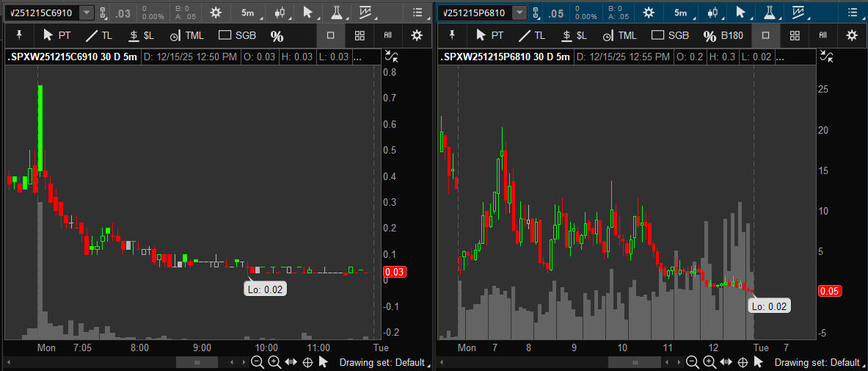This screenshot has height=371, width=868.
Task: Expand the 5m timeframe selector in right chart
Action: coord(681,12)
